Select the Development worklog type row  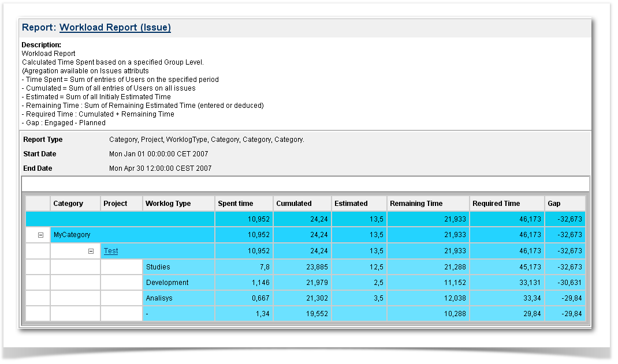[167, 283]
